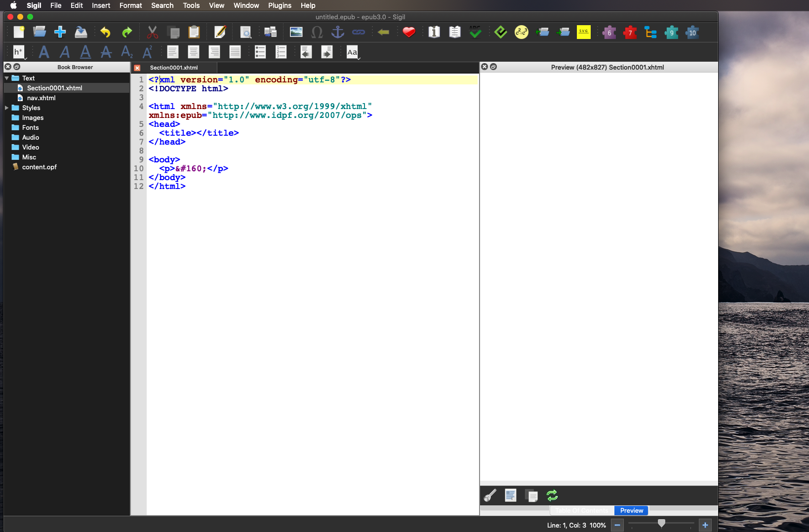The width and height of the screenshot is (809, 532).
Task: Click the scissors Cut icon
Action: [152, 33]
